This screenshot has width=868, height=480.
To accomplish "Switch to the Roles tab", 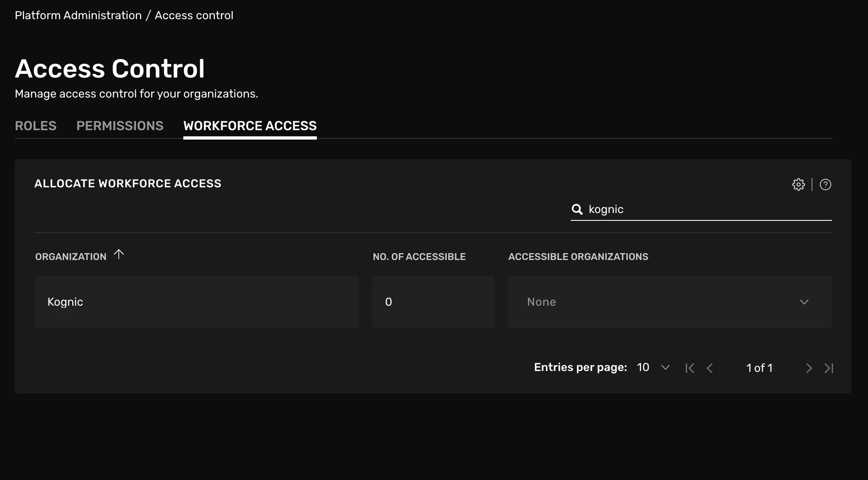I will tap(36, 126).
